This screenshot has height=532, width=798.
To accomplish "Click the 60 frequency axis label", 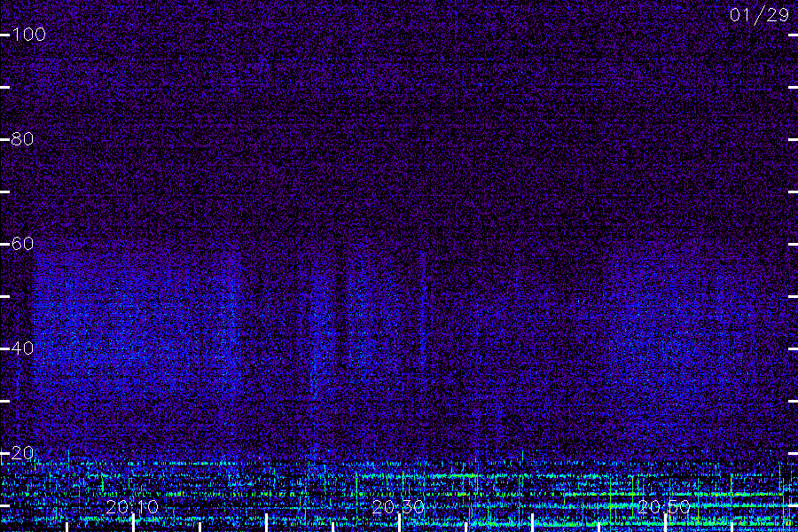I will click(22, 244).
